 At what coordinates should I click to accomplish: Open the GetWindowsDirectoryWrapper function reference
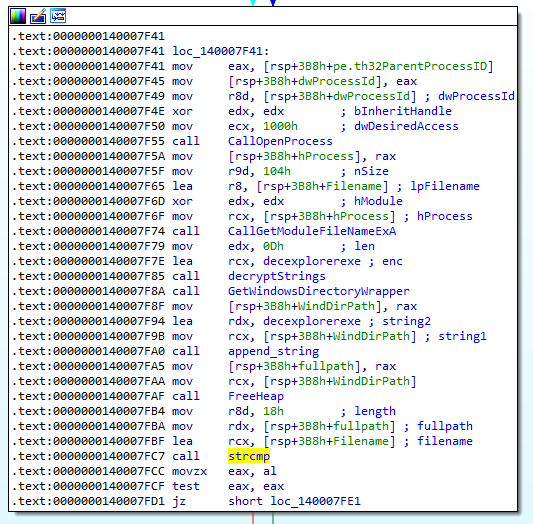[x=319, y=291]
